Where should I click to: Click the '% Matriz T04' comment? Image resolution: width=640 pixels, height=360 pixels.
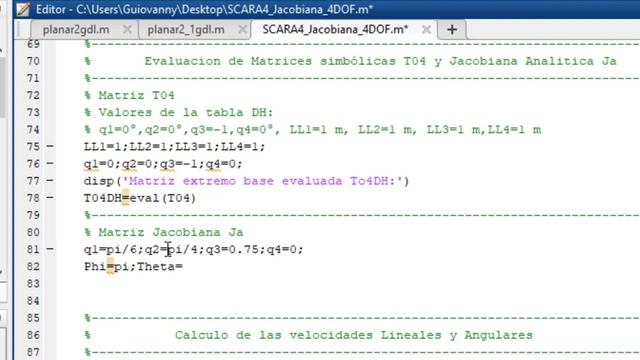[129, 96]
